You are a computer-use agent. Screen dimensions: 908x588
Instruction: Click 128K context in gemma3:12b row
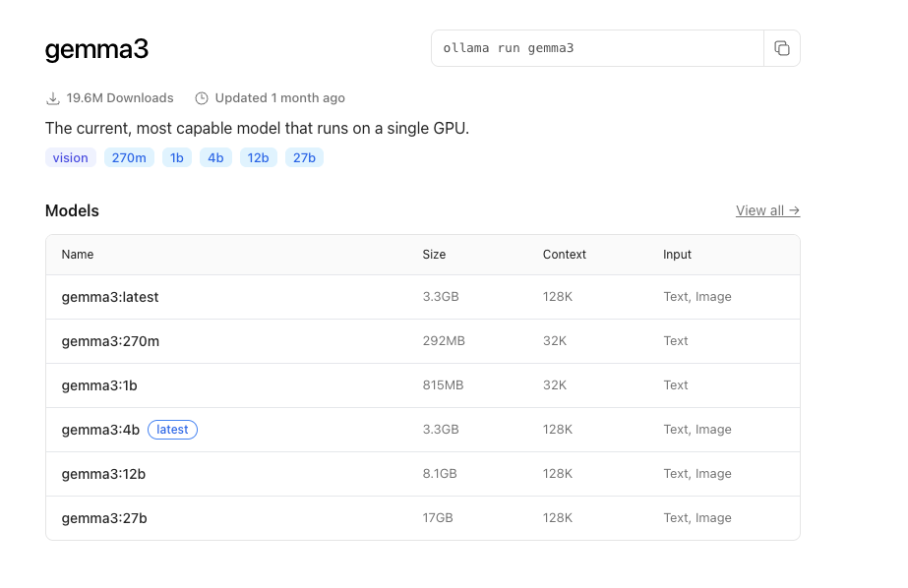558,473
